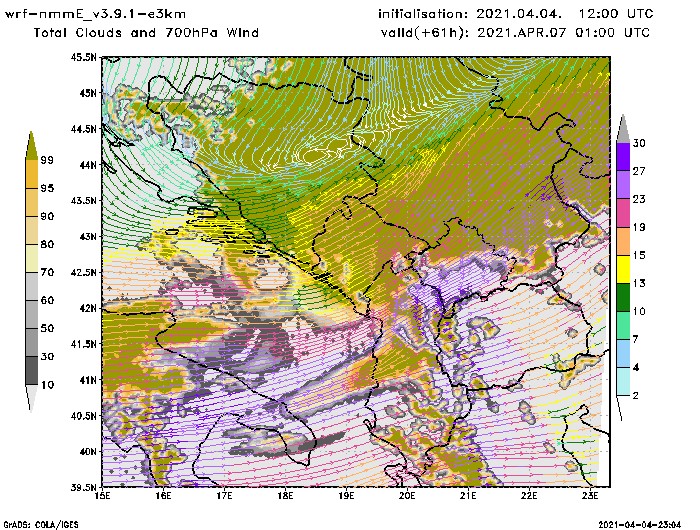This screenshot has width=700, height=530.
Task: Click the pale cyan wind swatch between 2 and 4
Action: [x=623, y=381]
